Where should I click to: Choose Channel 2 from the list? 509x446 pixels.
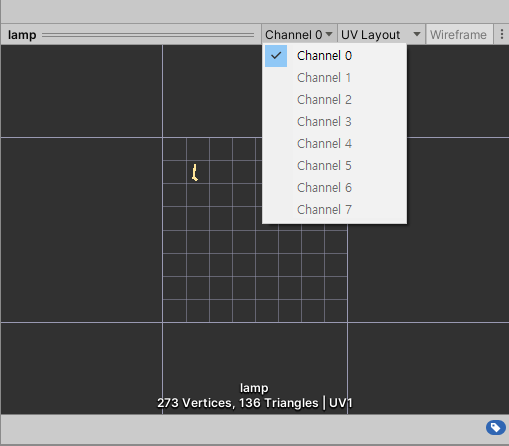pos(334,100)
